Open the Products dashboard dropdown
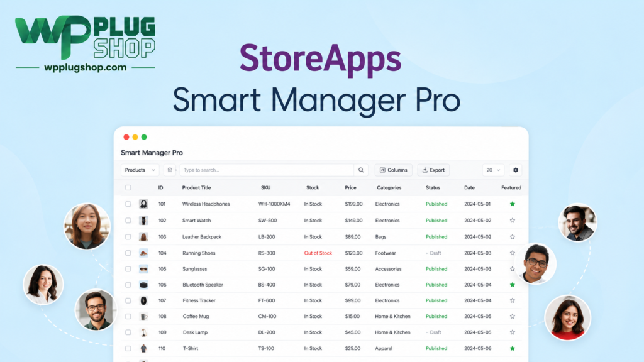 [140, 170]
